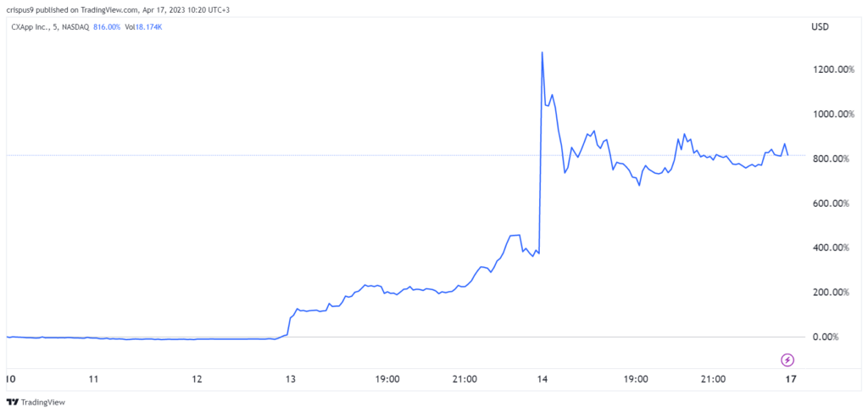
Task: Click the 0.00% baseline axis label
Action: [x=835, y=337]
